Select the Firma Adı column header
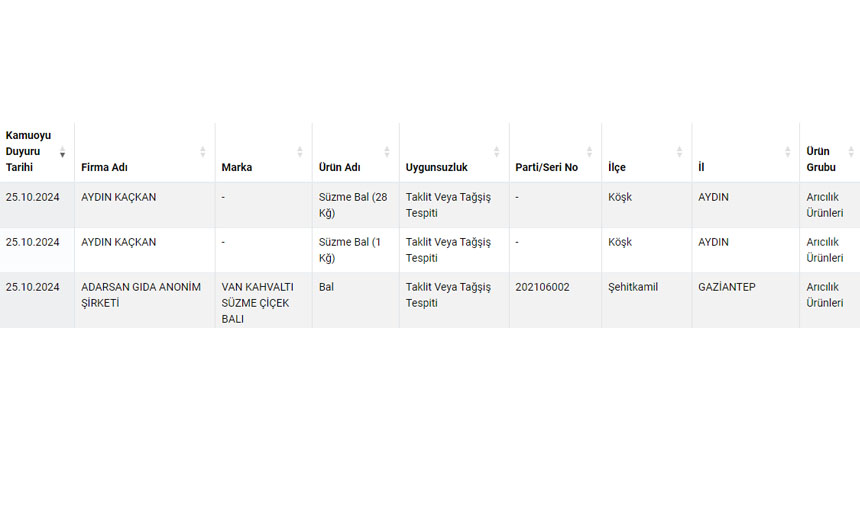The height and width of the screenshot is (505, 860). point(104,167)
